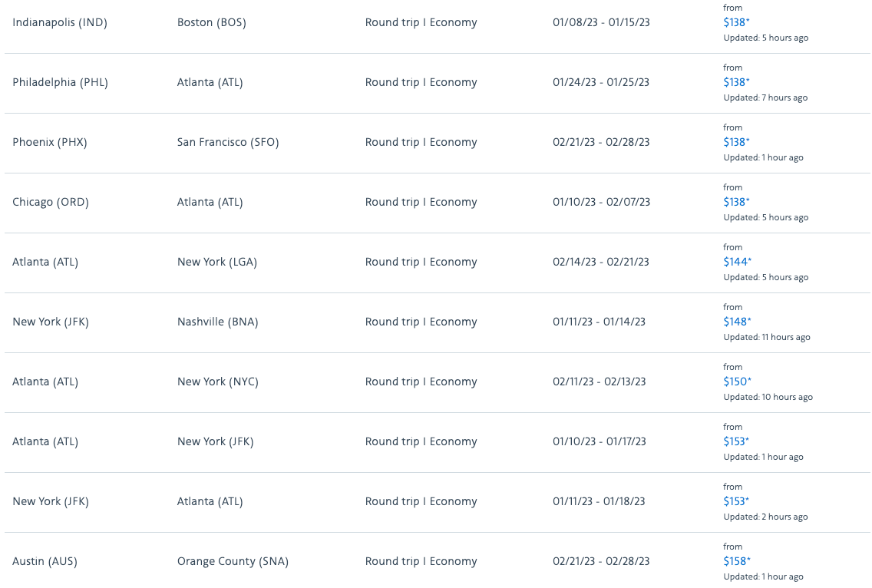The height and width of the screenshot is (588, 872).
Task: Click the Austin (AUS) origin cell
Action: point(45,561)
